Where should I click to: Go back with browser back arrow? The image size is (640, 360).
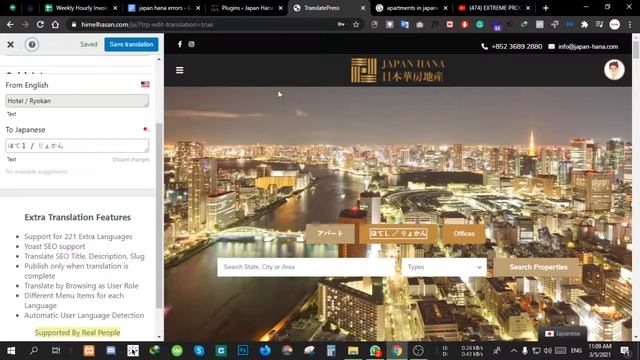click(x=10, y=24)
